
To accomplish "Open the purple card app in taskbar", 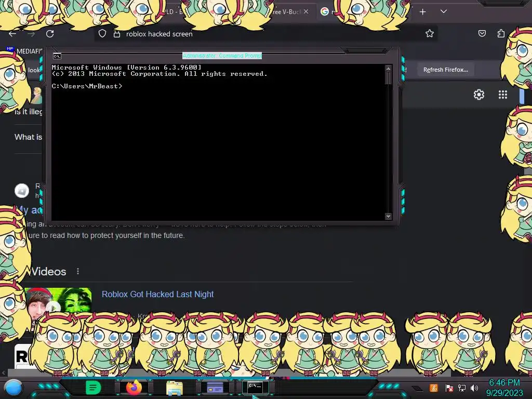I will coord(215,387).
